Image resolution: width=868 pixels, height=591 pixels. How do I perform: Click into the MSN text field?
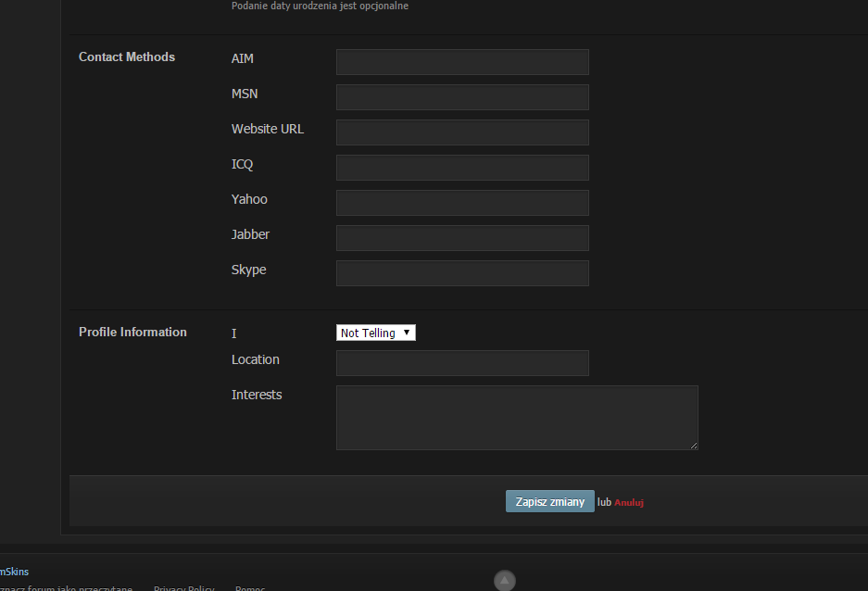point(461,97)
